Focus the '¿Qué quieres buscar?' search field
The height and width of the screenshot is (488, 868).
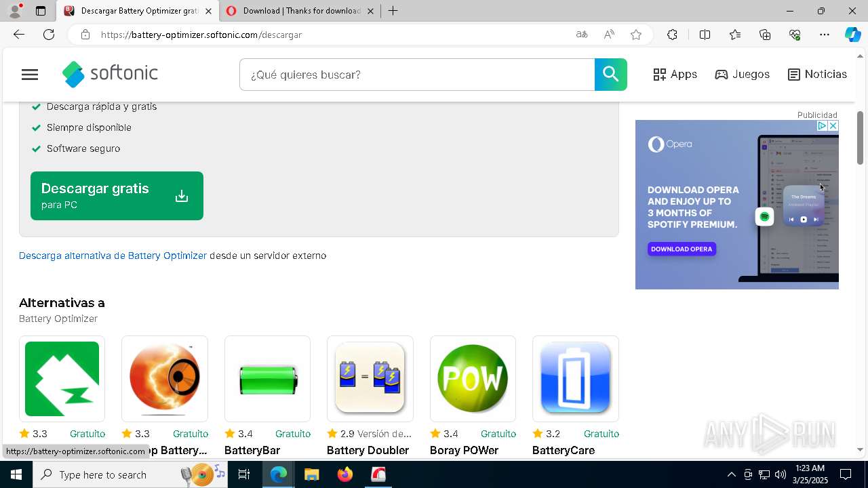[417, 75]
